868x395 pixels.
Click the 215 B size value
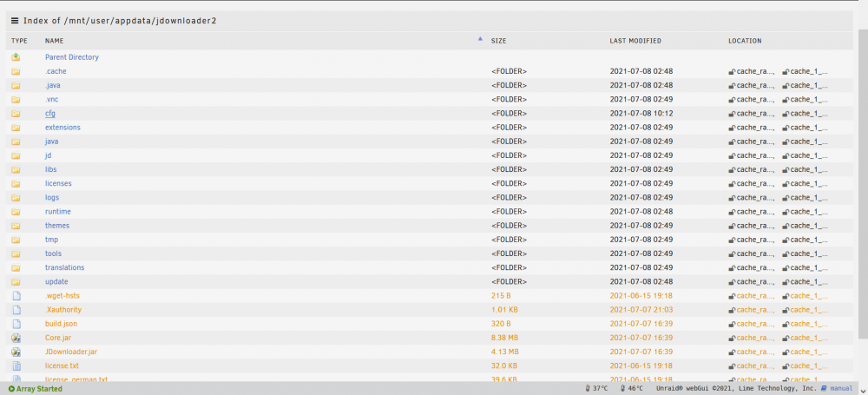pos(501,296)
